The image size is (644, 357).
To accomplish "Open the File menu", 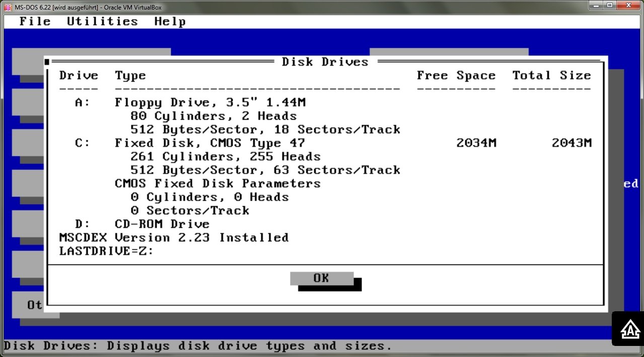I will pyautogui.click(x=35, y=21).
